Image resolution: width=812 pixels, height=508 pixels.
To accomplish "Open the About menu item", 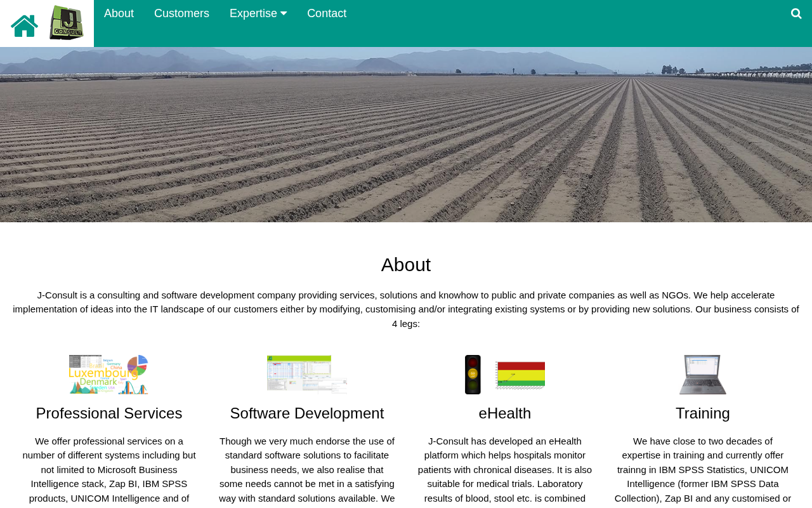I will click(119, 13).
